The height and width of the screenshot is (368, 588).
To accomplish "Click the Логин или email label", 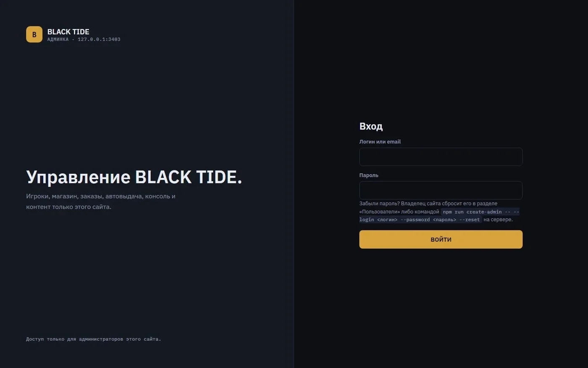I will [x=380, y=142].
